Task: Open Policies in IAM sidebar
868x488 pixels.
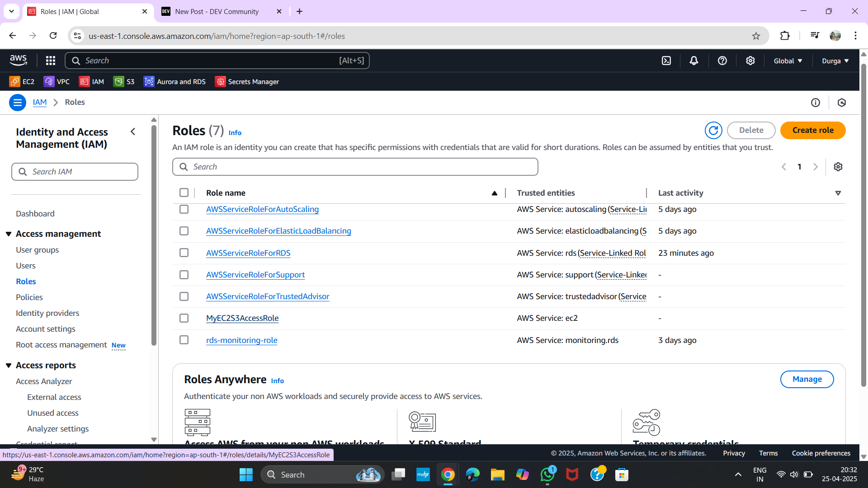Action: (x=29, y=297)
